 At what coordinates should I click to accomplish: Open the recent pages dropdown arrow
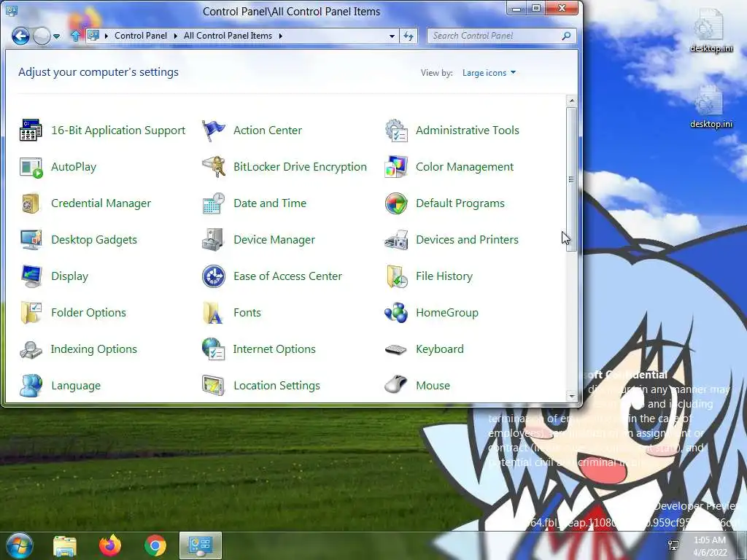click(x=56, y=36)
